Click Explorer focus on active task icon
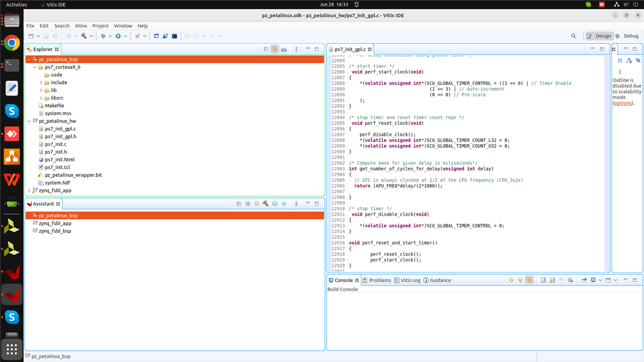The width and height of the screenshot is (644, 362). click(x=284, y=49)
